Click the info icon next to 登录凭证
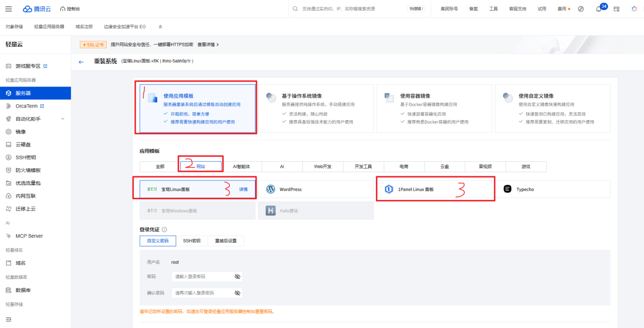This screenshot has width=644, height=328. click(164, 229)
